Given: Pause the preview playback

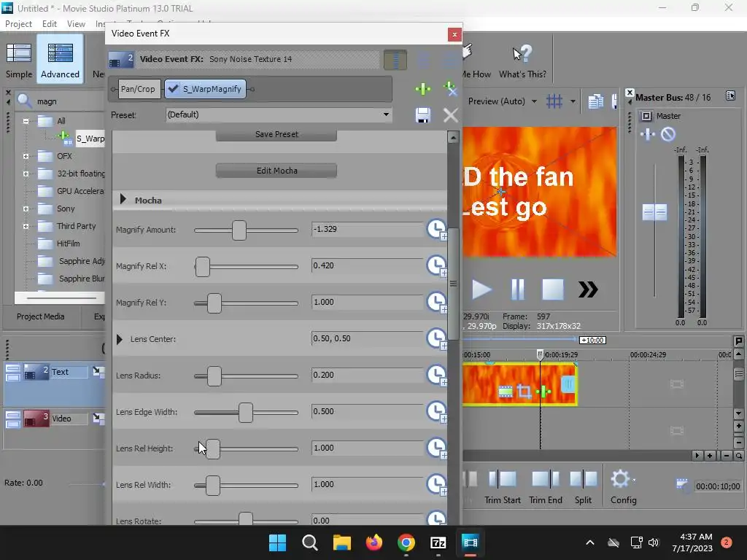Looking at the screenshot, I should pos(517,289).
